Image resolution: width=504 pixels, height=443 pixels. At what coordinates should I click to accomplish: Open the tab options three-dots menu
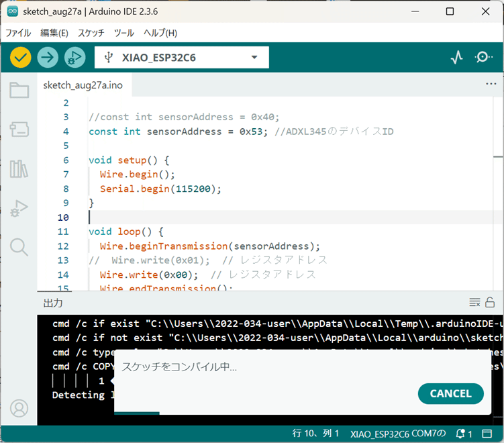click(x=491, y=84)
